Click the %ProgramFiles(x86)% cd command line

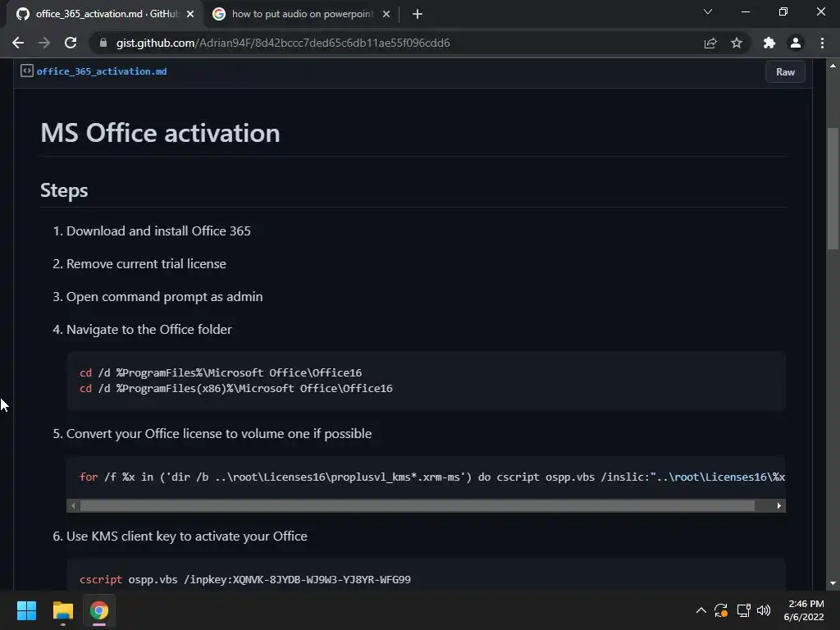(x=235, y=388)
